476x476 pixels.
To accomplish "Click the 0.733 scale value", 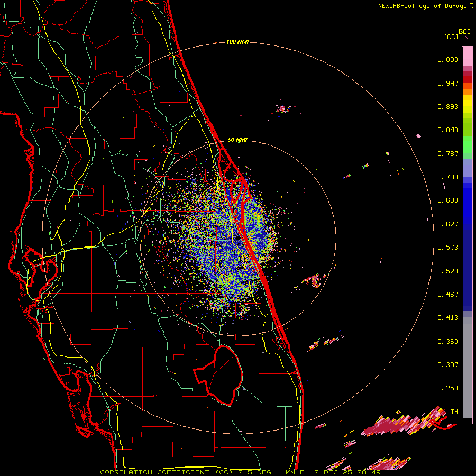I will pyautogui.click(x=448, y=177).
